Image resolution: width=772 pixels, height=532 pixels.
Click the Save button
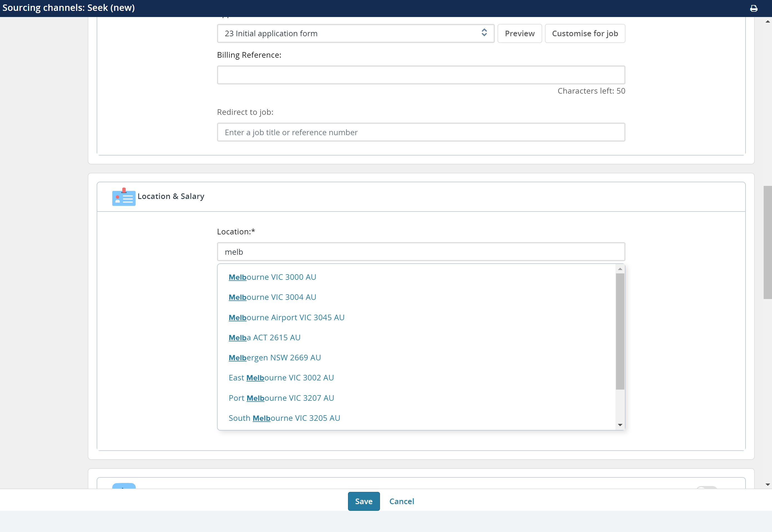click(x=364, y=501)
